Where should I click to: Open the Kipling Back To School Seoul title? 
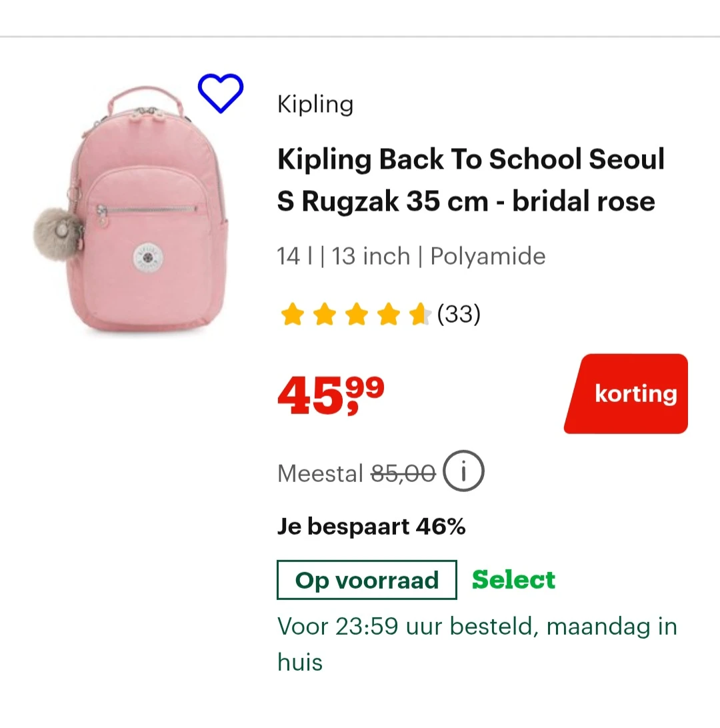[471, 180]
